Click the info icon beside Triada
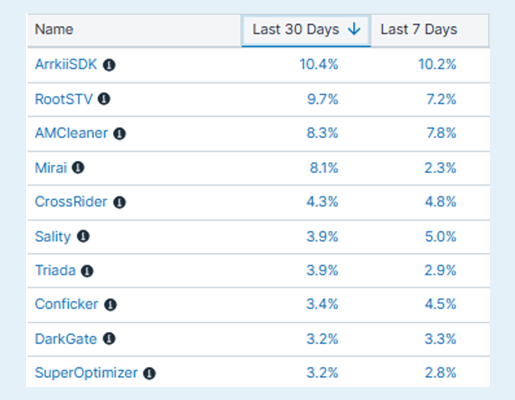 [x=87, y=271]
